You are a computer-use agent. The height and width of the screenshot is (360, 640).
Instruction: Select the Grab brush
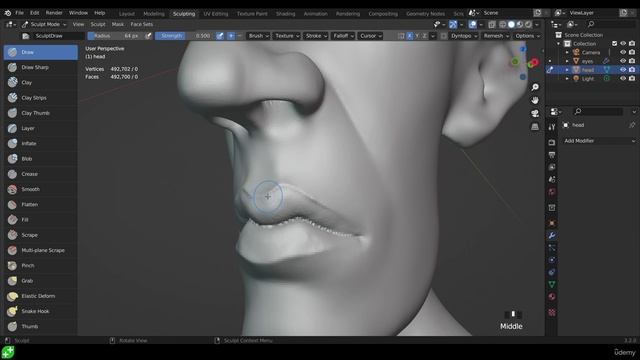(40, 281)
